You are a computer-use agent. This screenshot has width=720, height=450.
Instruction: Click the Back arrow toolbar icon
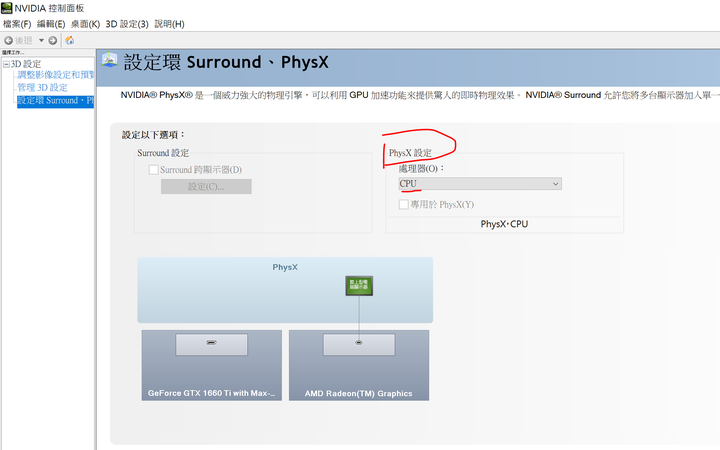point(8,40)
